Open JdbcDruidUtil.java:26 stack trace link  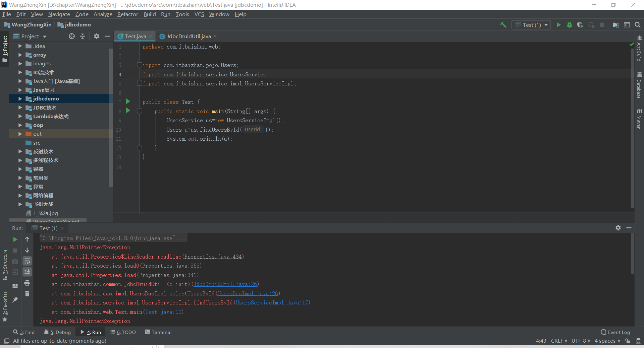pos(225,284)
